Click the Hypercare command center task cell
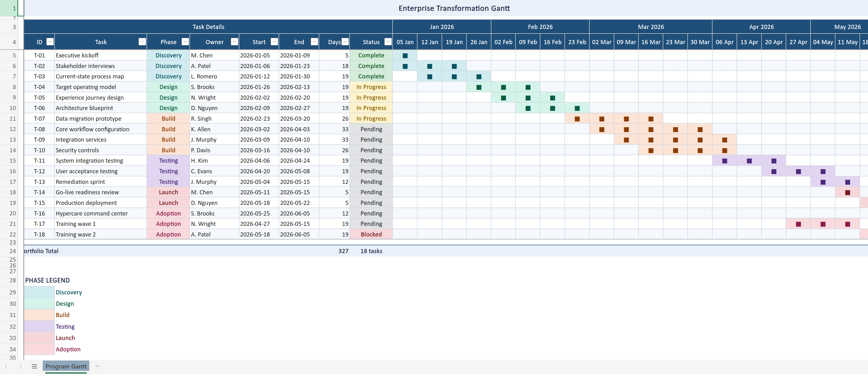 (x=100, y=214)
